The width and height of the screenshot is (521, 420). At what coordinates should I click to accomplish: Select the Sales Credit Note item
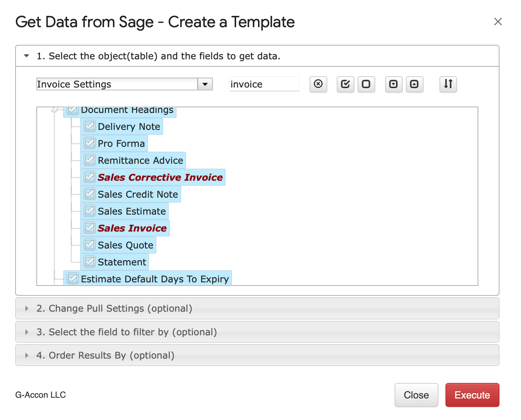pos(138,194)
